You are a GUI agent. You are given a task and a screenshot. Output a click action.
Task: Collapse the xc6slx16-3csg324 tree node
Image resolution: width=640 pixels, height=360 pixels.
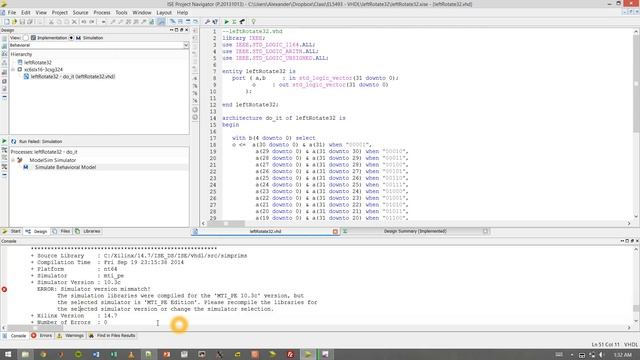pyautogui.click(x=13, y=69)
